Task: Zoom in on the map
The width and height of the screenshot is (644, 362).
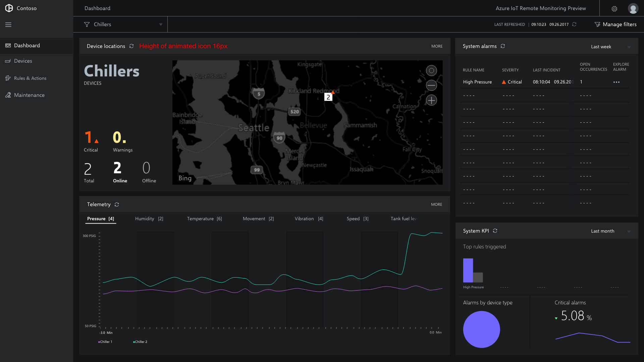Action: (x=431, y=100)
